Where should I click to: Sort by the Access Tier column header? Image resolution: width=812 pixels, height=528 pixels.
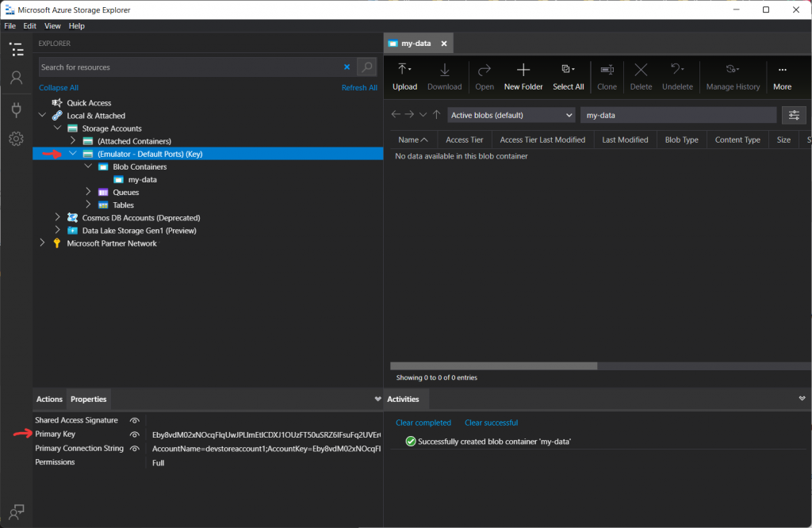465,140
